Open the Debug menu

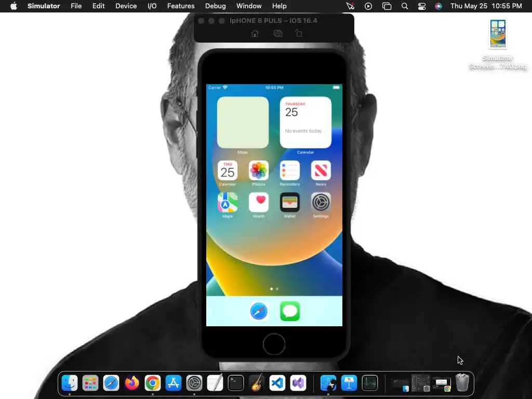[216, 6]
